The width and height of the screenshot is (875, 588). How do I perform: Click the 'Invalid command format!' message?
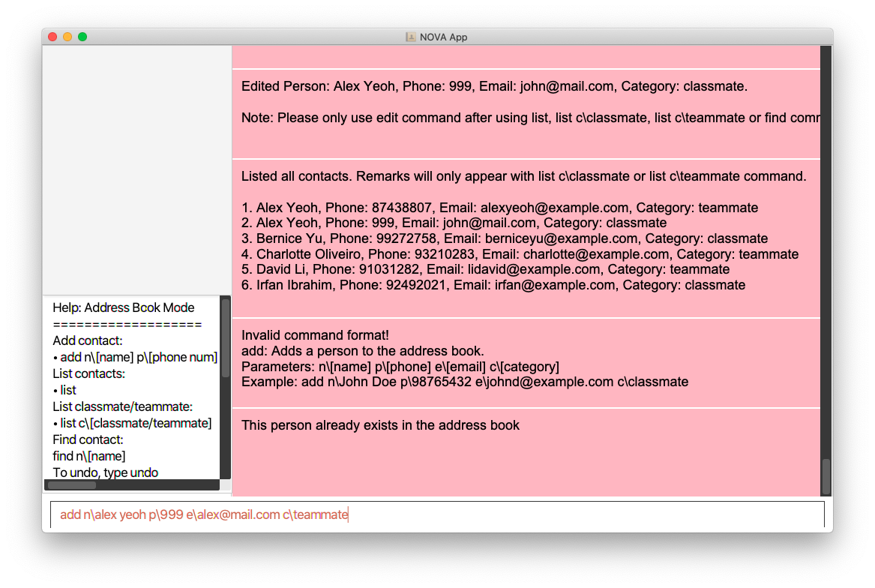316,335
